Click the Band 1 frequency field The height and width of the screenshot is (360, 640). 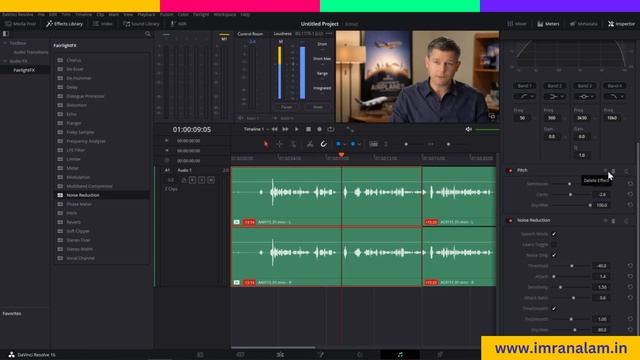click(522, 118)
